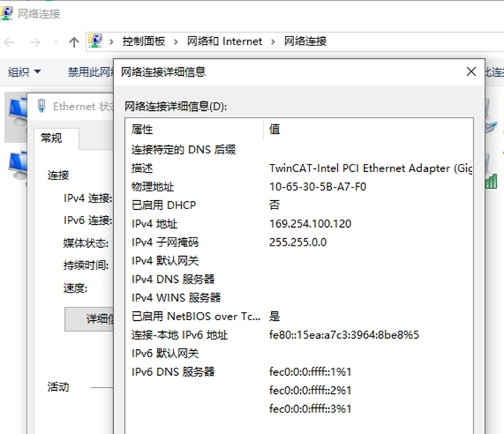Select the IPv4 WINS 服务器 row
This screenshot has height=434, width=504.
click(x=299, y=298)
